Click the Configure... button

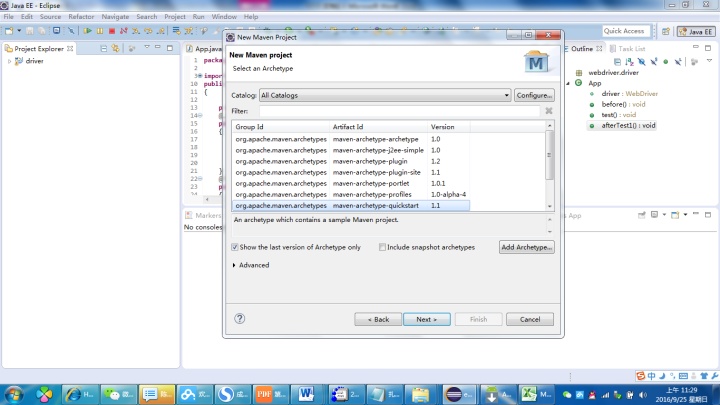[x=534, y=96]
